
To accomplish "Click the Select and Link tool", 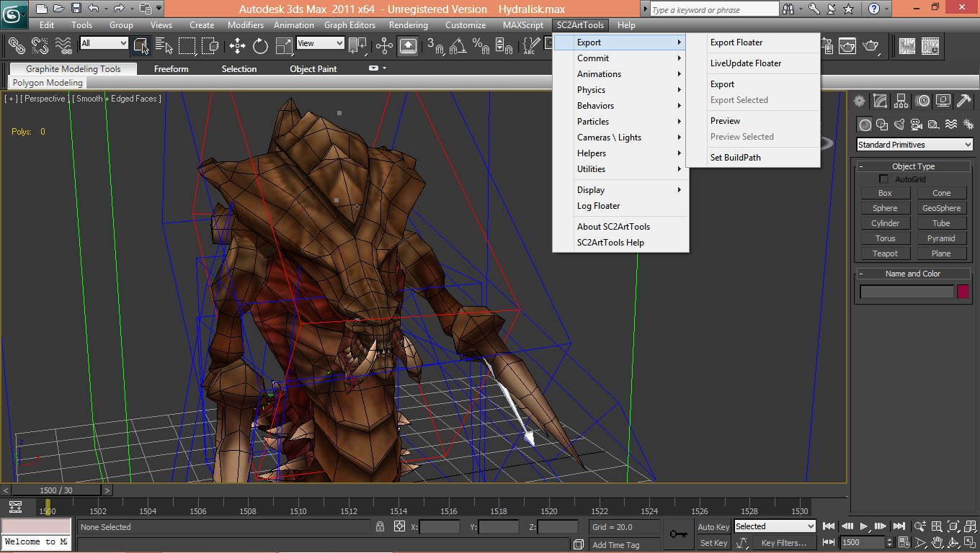I will click(17, 45).
